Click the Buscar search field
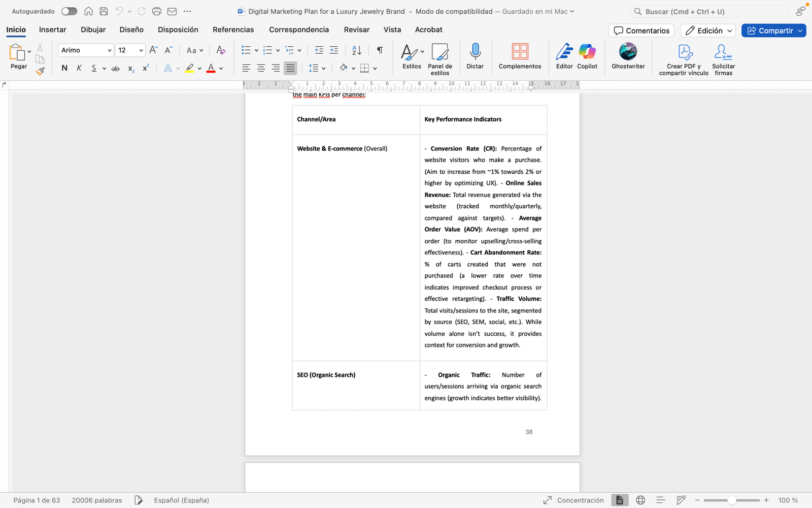Viewport: 812px width, 508px height. 710,11
